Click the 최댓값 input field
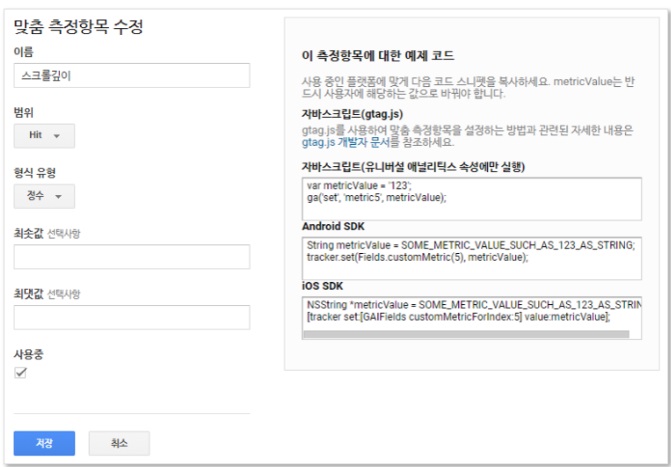The width and height of the screenshot is (671, 467). coord(132,317)
